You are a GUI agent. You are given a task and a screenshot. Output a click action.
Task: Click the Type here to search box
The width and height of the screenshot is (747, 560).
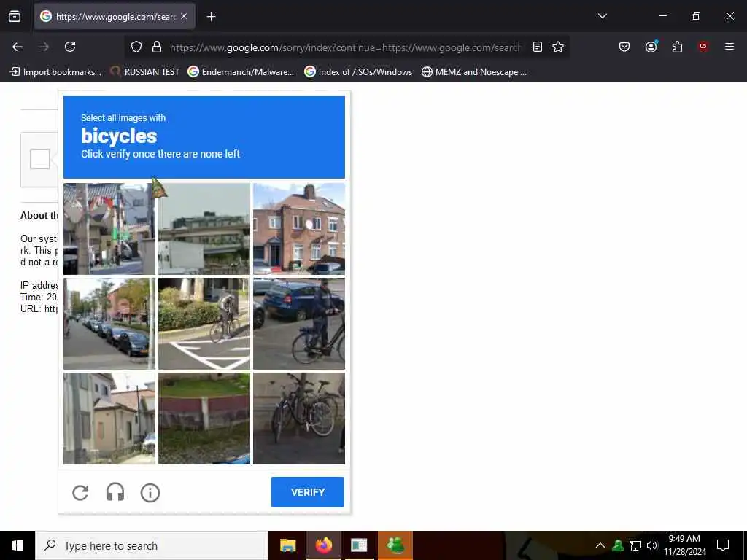tap(152, 545)
